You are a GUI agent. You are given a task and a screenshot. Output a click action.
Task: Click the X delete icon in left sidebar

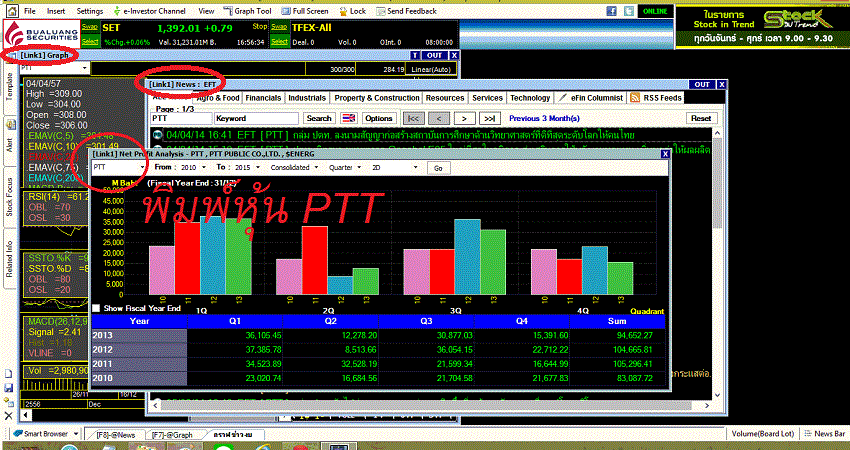[x=8, y=416]
